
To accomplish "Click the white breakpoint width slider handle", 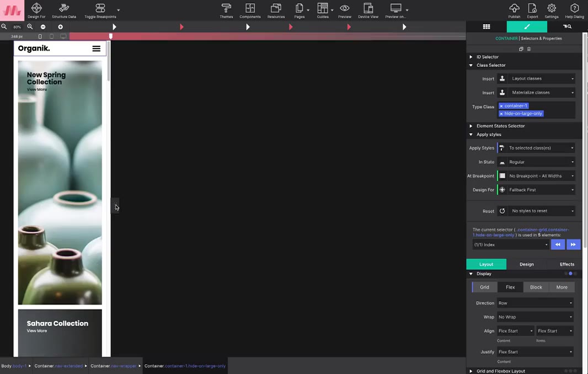I will pos(111,36).
